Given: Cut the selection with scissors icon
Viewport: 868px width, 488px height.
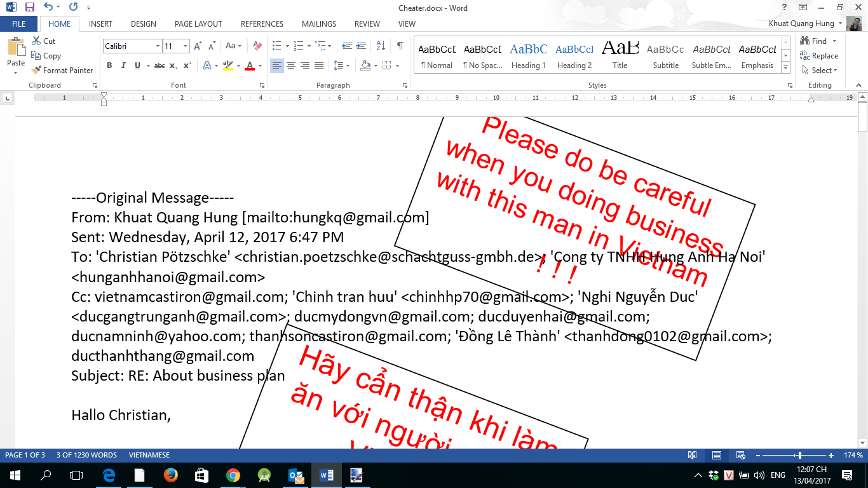Looking at the screenshot, I should 37,41.
